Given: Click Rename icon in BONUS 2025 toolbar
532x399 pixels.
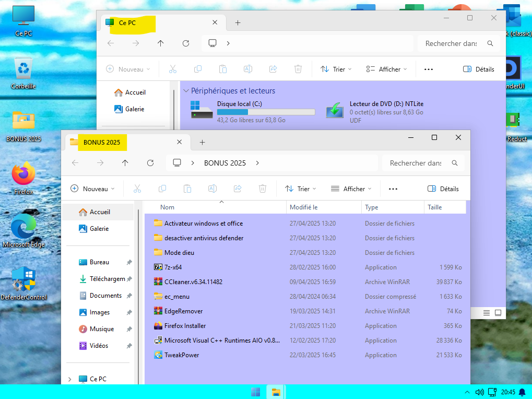Looking at the screenshot, I should 212,189.
